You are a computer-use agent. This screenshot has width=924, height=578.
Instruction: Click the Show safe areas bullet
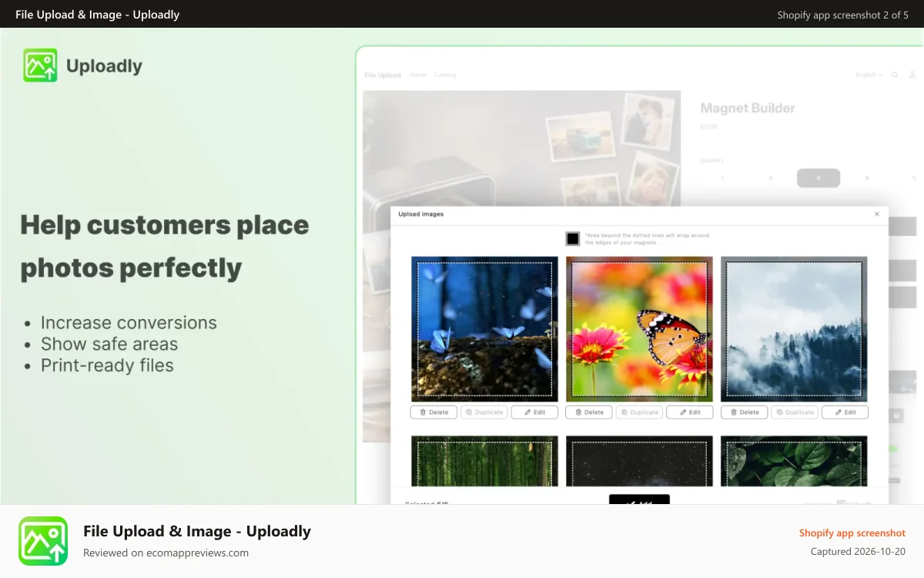(109, 344)
